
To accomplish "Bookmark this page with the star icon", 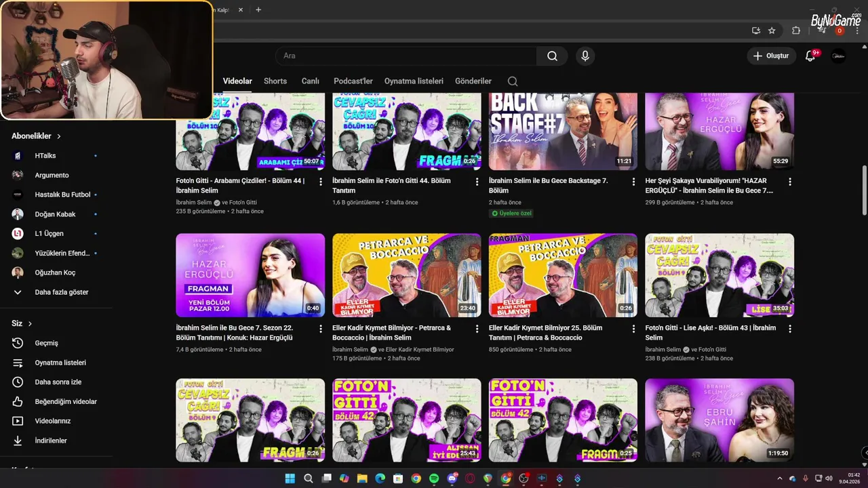I will [772, 30].
